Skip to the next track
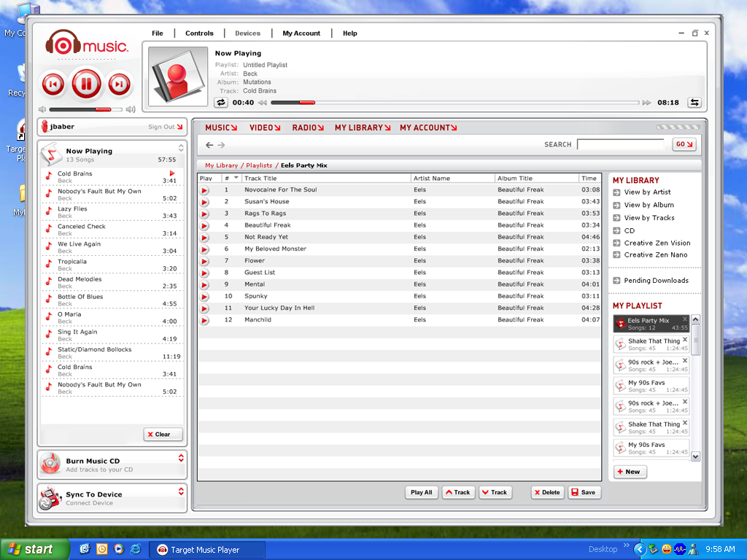Image resolution: width=747 pixels, height=560 pixels. click(119, 85)
